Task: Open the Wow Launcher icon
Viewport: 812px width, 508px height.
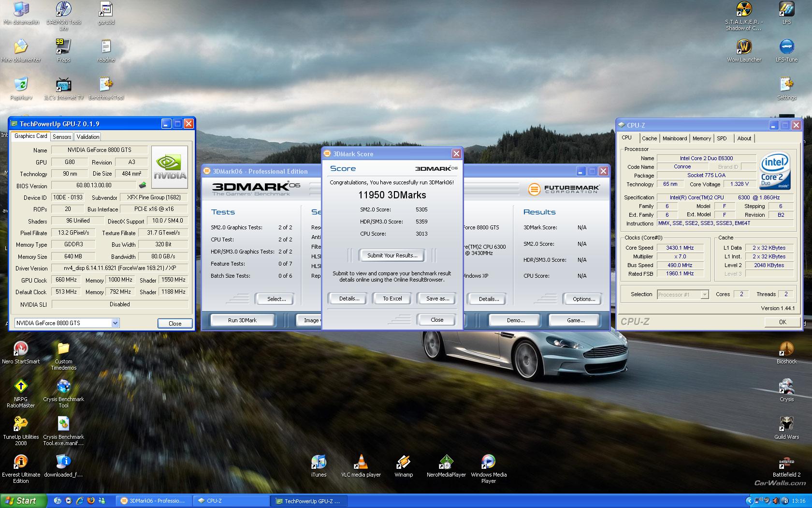Action: [744, 50]
